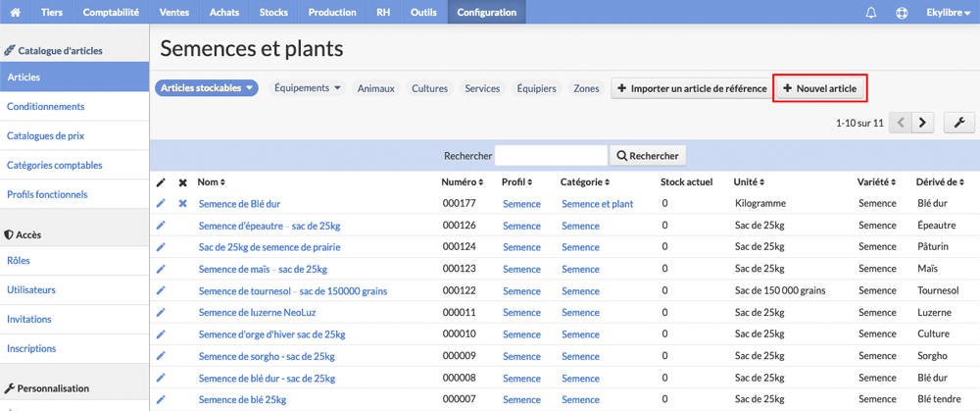Sort by Unité column

click(x=750, y=182)
